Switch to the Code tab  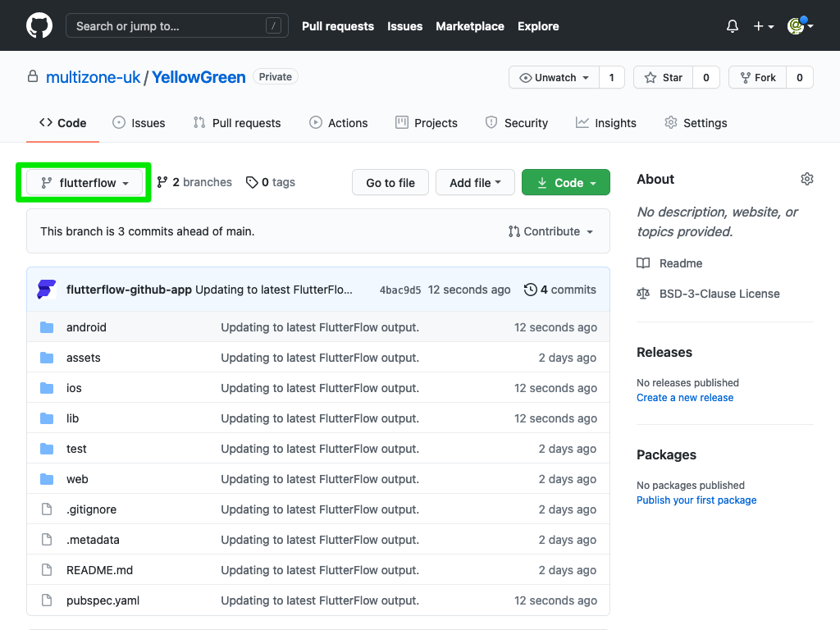click(x=62, y=123)
